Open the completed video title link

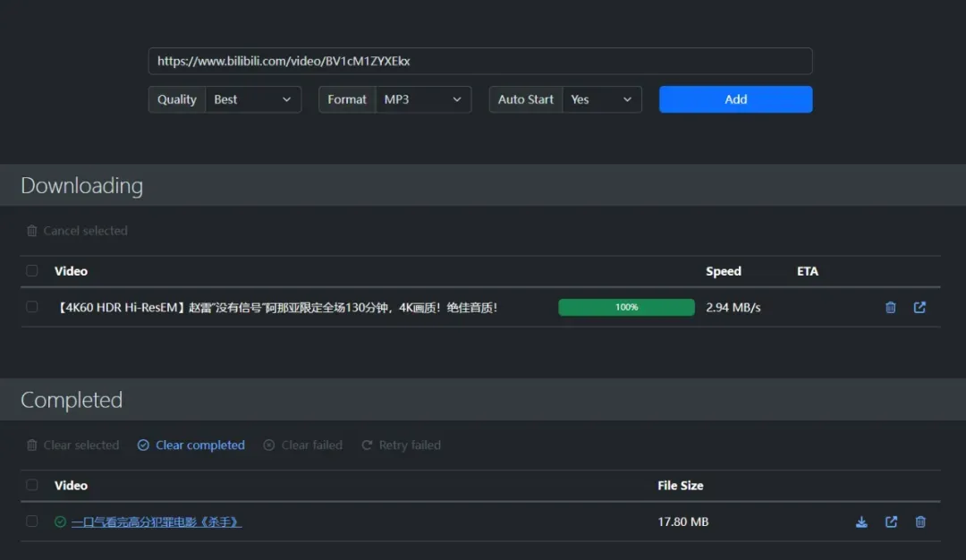pyautogui.click(x=157, y=522)
